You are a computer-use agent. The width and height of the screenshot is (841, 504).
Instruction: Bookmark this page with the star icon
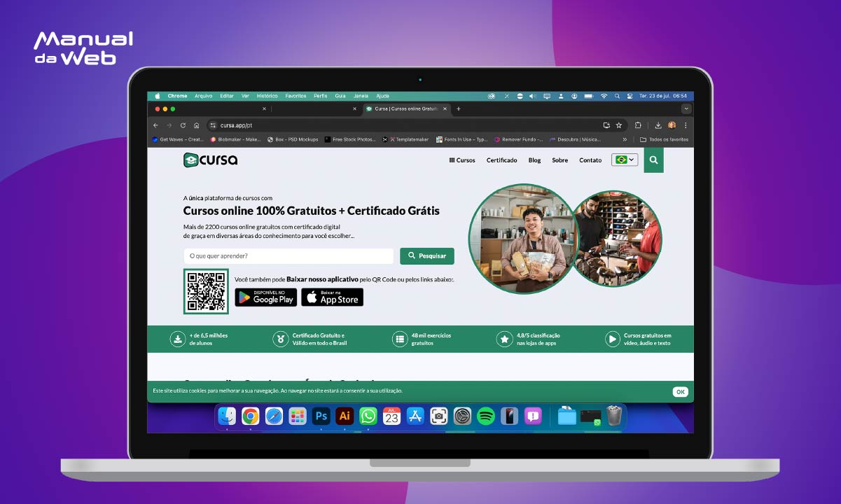tap(618, 125)
